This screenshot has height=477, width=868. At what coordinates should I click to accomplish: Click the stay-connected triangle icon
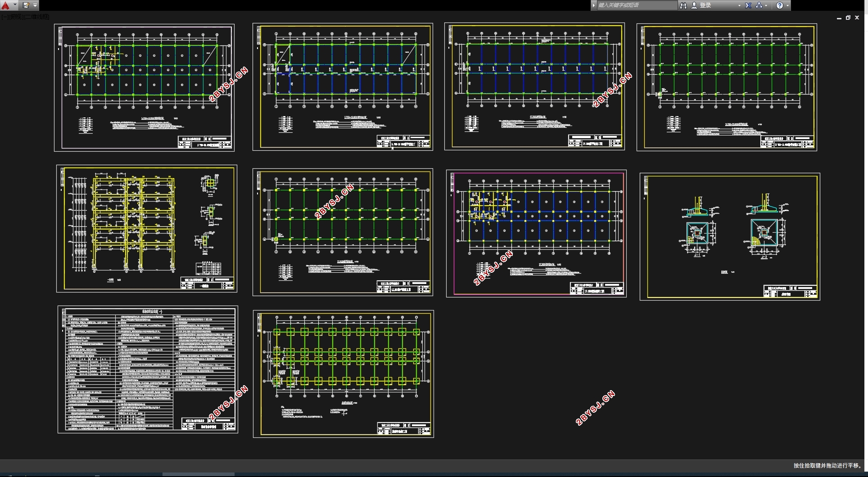click(759, 5)
